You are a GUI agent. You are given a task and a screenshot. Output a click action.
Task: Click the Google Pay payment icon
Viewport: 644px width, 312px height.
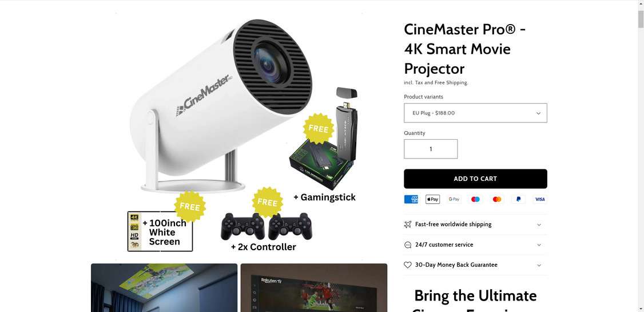pos(454,199)
